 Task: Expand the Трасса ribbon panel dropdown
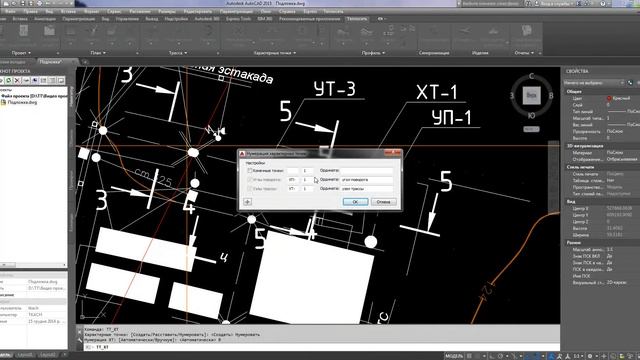pyautogui.click(x=178, y=53)
